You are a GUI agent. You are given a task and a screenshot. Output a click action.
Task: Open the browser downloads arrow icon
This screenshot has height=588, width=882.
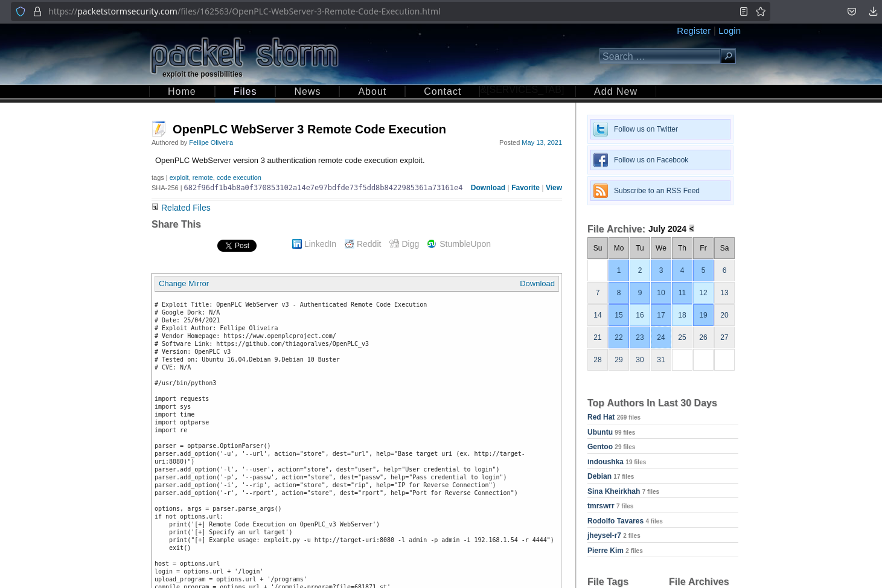873,11
